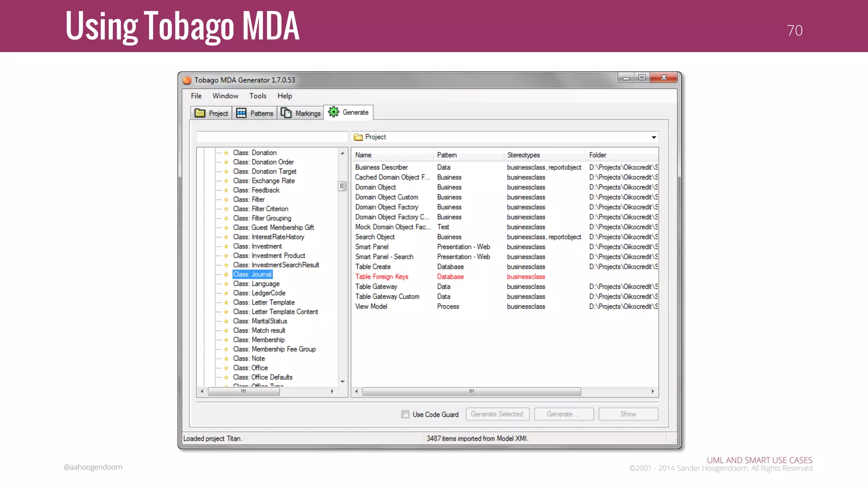Click the star icon beside Class: Language
The height and width of the screenshot is (488, 868).
point(226,284)
